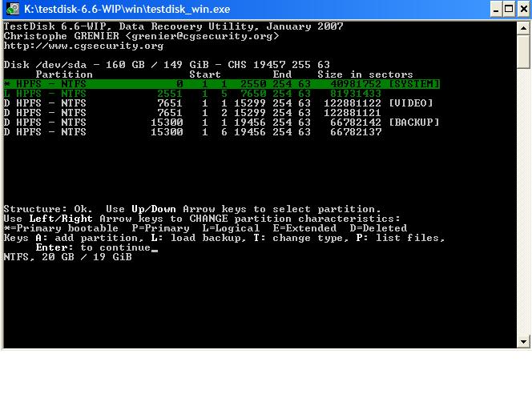Click the 'P: list files' key hint
The height and width of the screenshot is (410, 532).
tap(401, 238)
